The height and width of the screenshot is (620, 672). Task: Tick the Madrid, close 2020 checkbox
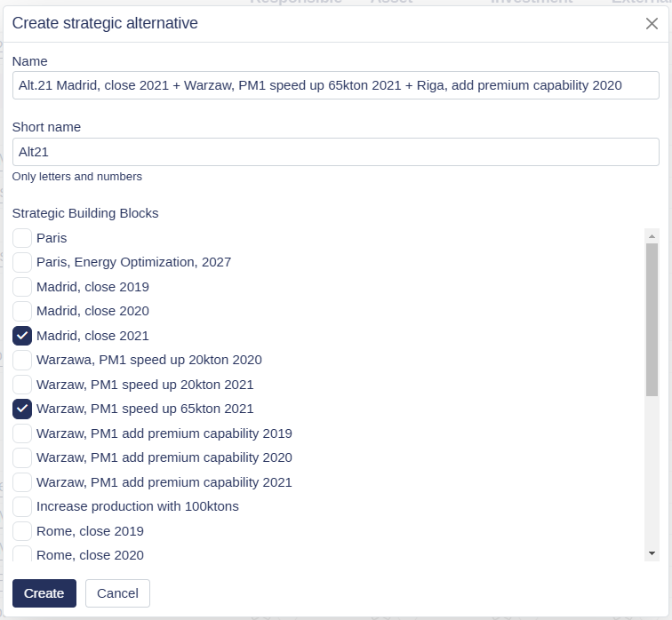point(22,311)
